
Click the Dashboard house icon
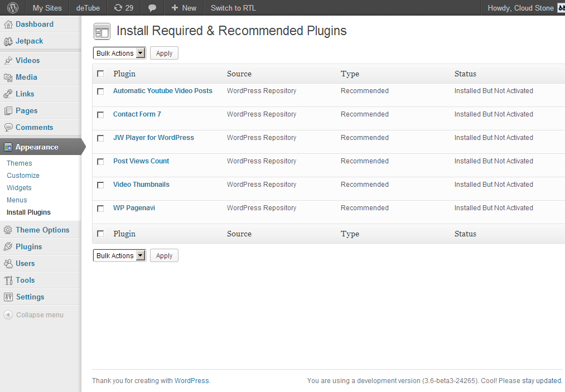point(8,24)
